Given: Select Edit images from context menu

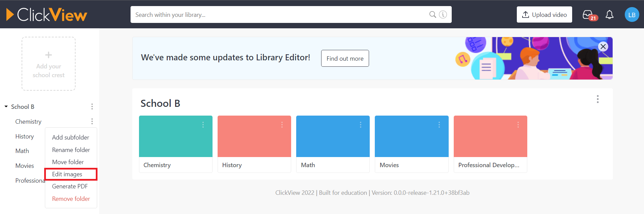Looking at the screenshot, I should point(67,174).
